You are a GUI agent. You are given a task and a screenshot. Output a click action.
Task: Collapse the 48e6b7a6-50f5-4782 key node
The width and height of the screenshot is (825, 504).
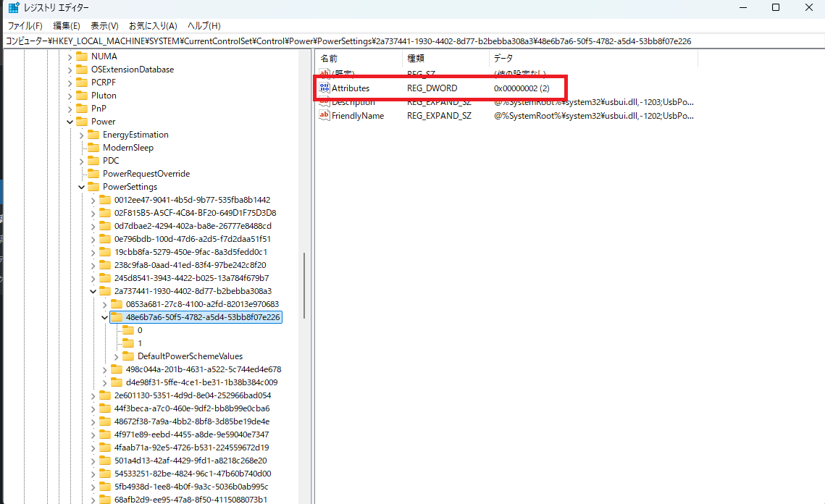point(104,317)
